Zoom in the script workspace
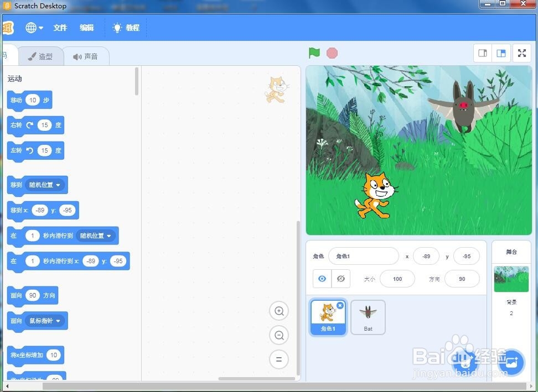Viewport: 538px width, 392px height. [279, 311]
